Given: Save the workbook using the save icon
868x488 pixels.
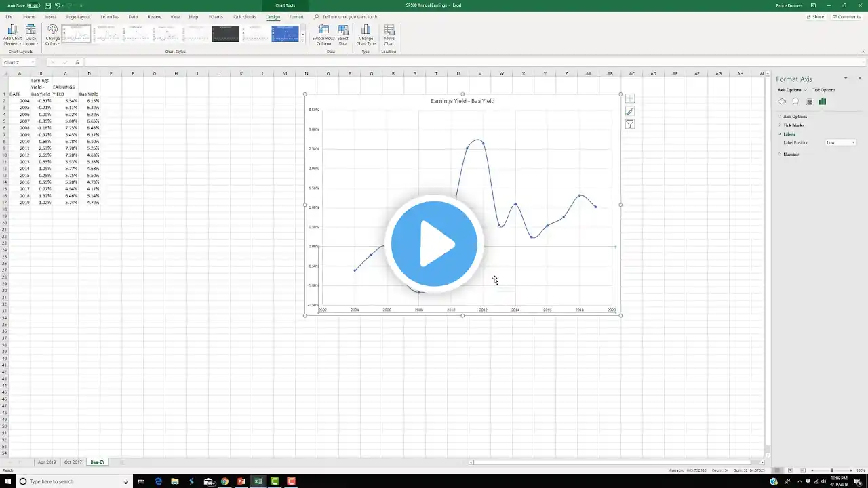Looking at the screenshot, I should (47, 5).
